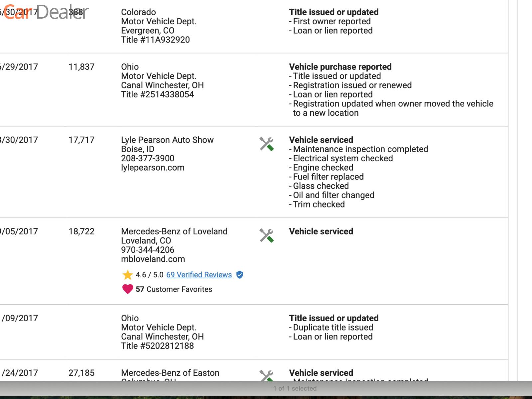
Task: Click the 57 Customer Favorites label
Action: point(174,289)
